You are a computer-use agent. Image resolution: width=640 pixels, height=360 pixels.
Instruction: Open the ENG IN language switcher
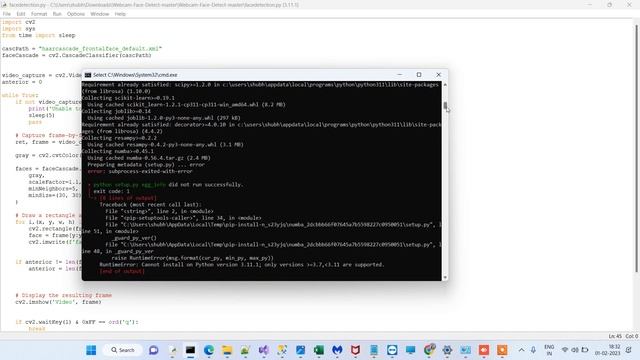point(549,350)
